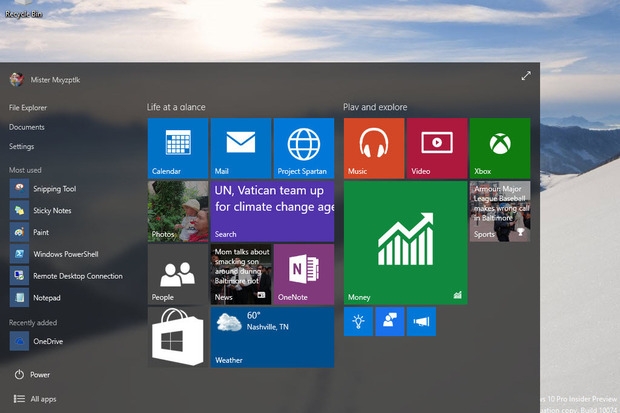Open the OneNote tile

point(304,274)
